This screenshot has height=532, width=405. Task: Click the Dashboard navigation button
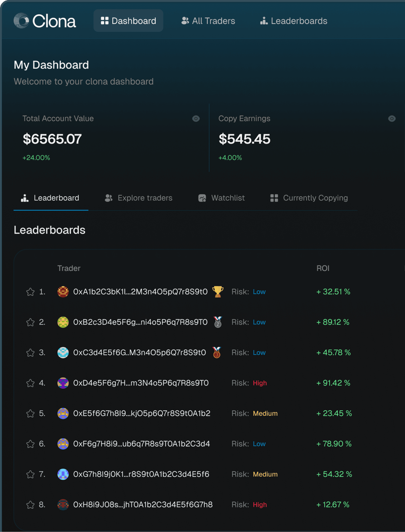[128, 21]
